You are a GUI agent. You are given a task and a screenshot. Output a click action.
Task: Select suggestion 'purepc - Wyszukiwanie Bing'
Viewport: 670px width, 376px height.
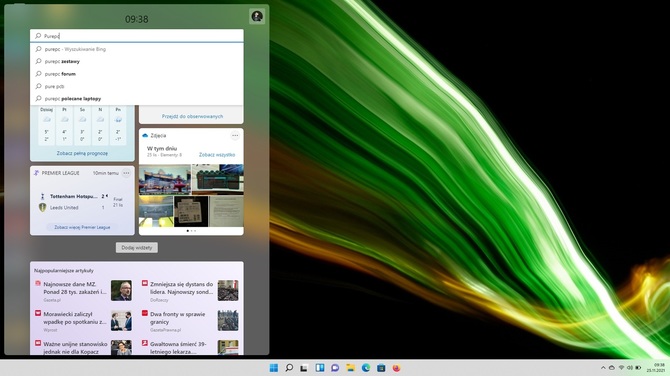137,49
